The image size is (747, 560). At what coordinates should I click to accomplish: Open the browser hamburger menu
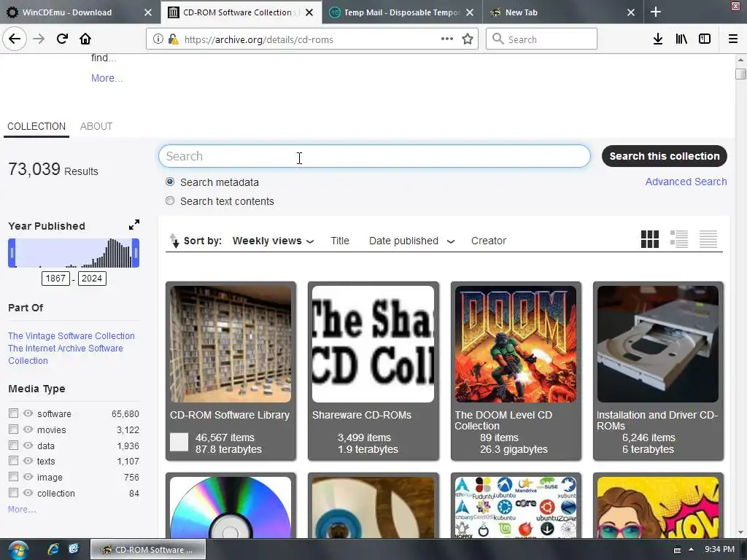(x=733, y=39)
